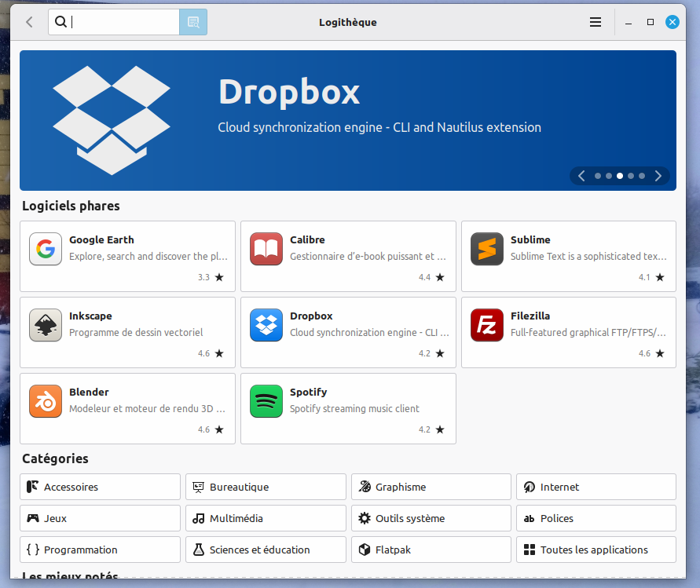Screen dimensions: 700x588
Task: Open the Blender app icon
Action: [46, 401]
